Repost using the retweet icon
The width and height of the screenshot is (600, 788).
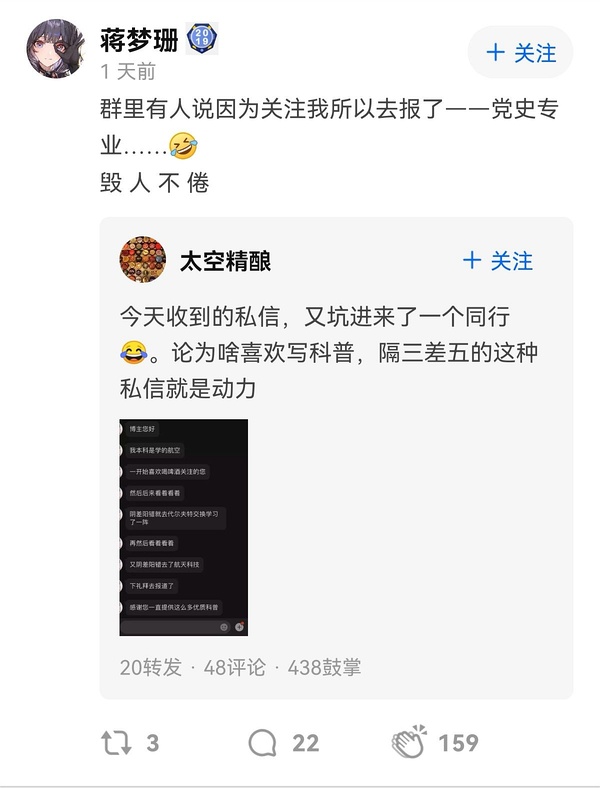pyautogui.click(x=116, y=743)
